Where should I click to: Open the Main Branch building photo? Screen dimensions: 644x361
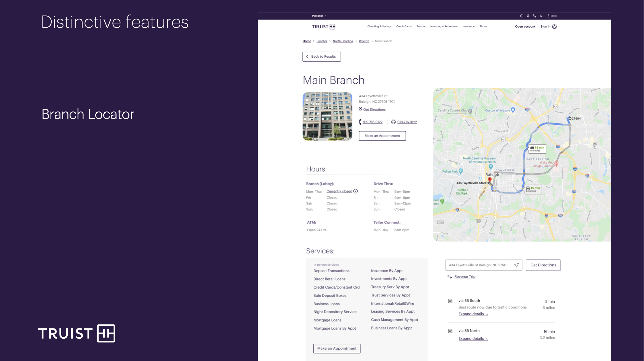click(x=327, y=116)
